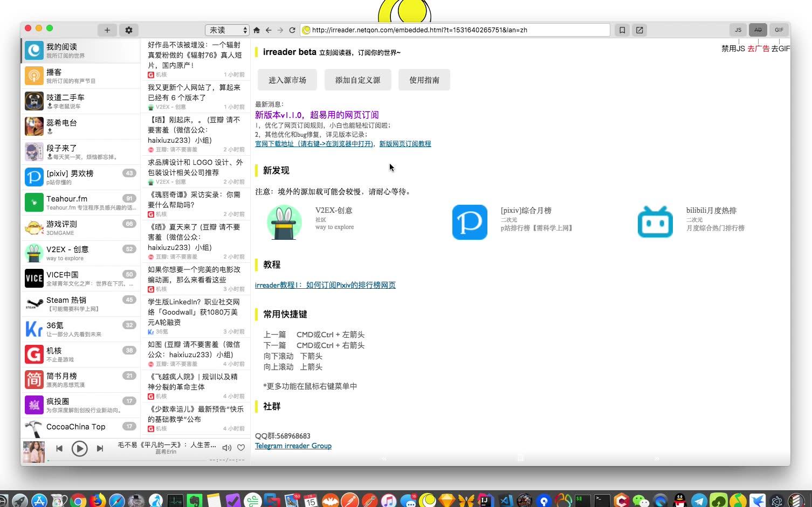Toggle AD removal button
This screenshot has width=812, height=507.
click(758, 30)
